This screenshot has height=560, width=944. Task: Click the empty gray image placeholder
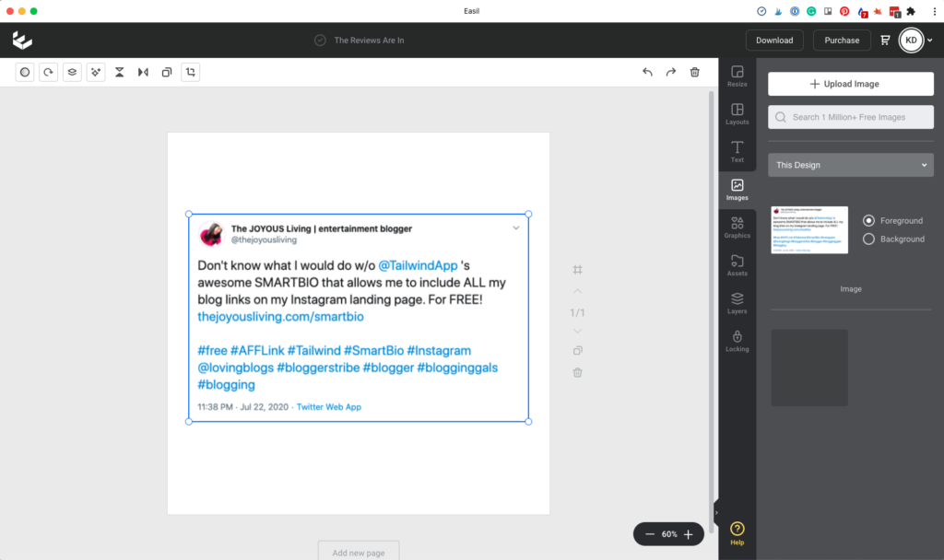pyautogui.click(x=809, y=367)
